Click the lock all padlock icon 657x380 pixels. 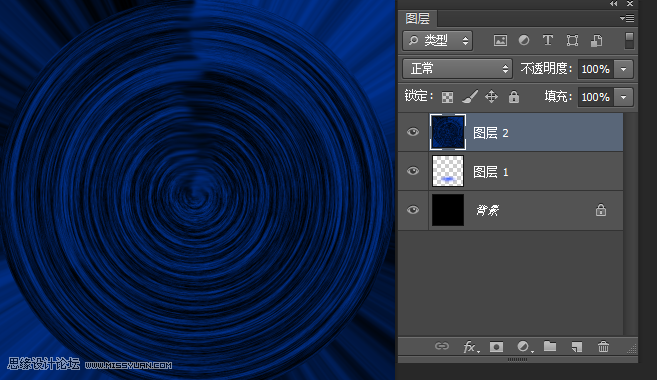click(514, 97)
